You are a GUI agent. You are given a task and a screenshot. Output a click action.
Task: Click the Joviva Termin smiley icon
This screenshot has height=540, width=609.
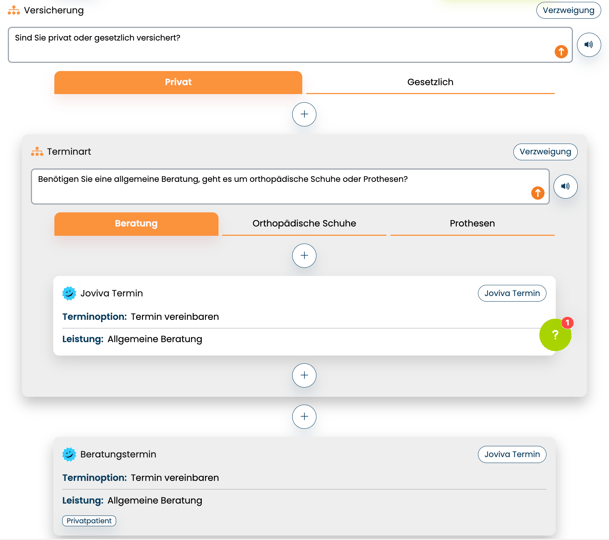point(69,293)
